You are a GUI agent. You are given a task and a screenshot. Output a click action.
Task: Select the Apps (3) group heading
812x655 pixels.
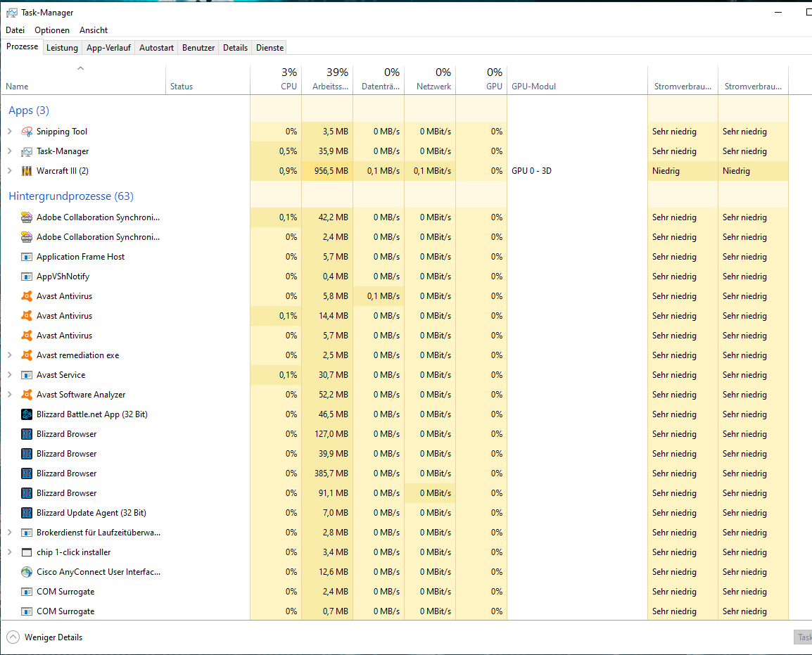[29, 110]
